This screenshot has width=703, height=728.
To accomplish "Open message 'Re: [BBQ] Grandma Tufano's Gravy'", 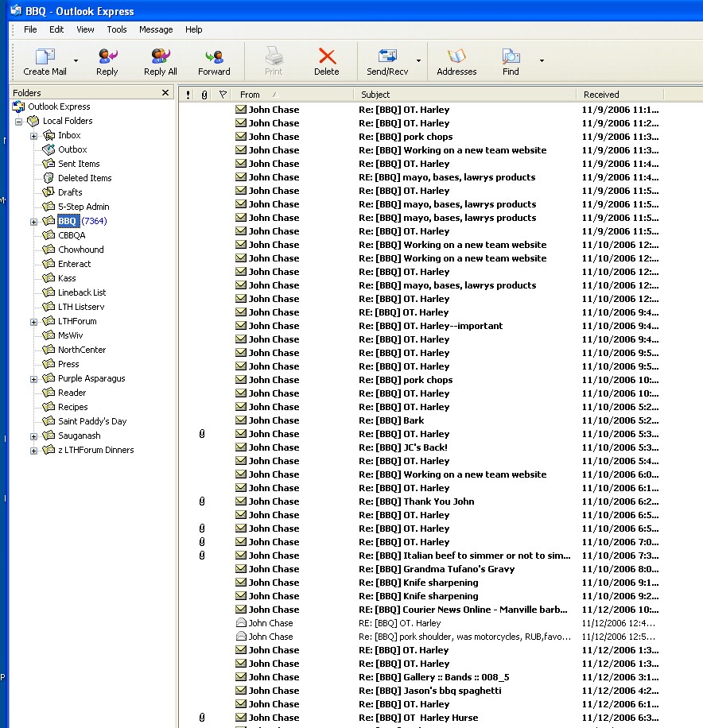I will 437,569.
